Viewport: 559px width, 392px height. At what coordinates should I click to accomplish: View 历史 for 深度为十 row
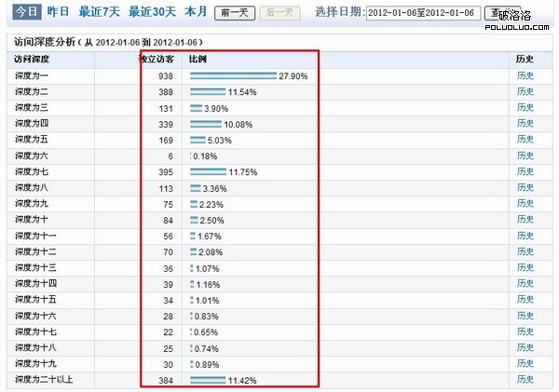(525, 220)
